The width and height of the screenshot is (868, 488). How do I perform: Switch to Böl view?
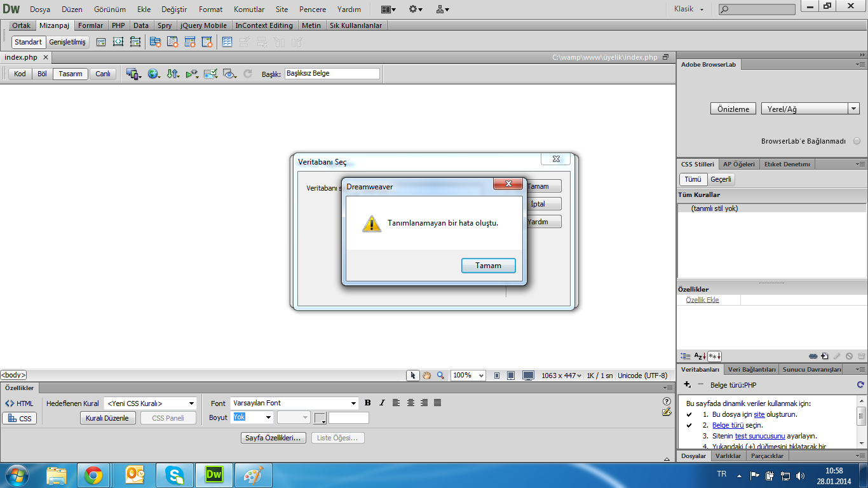42,74
